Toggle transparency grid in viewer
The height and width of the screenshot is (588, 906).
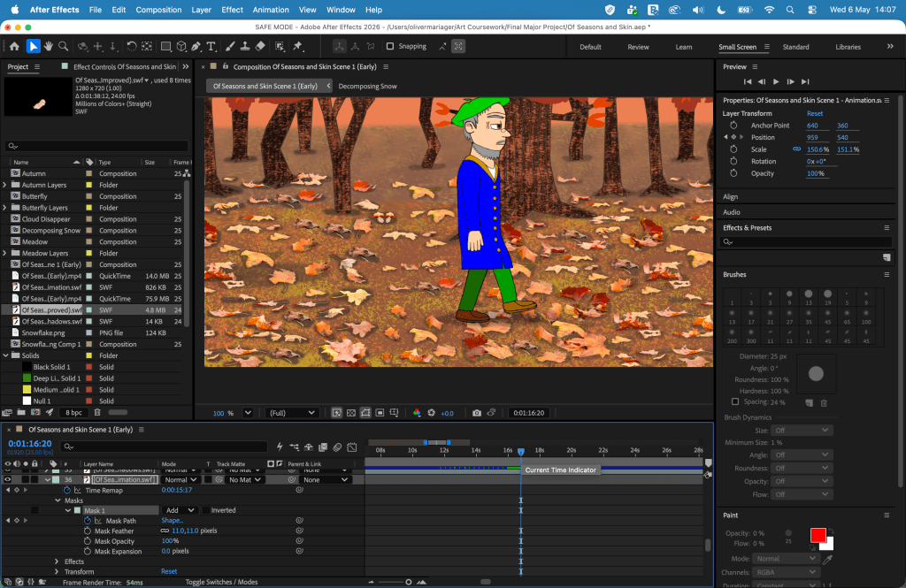click(350, 413)
